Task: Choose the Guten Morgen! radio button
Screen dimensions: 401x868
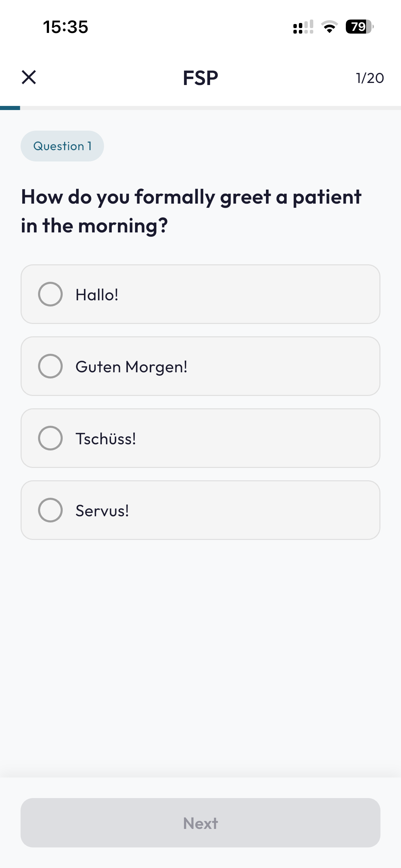Action: click(50, 366)
